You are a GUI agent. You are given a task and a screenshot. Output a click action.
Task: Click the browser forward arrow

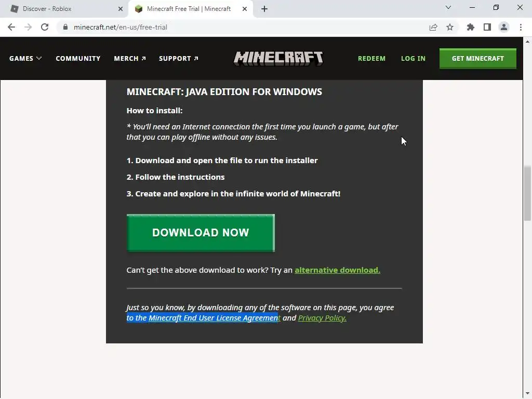(28, 27)
